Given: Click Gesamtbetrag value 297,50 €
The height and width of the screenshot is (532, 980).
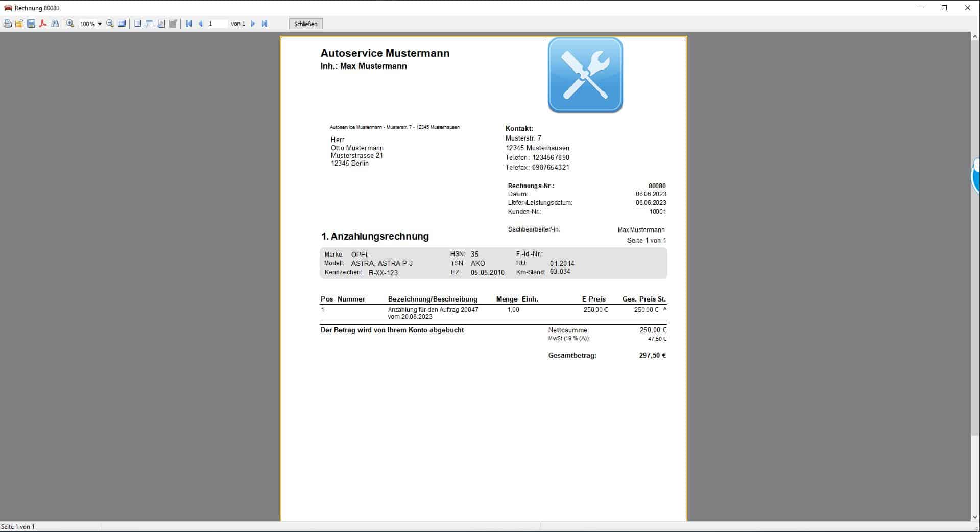Looking at the screenshot, I should pyautogui.click(x=653, y=355).
